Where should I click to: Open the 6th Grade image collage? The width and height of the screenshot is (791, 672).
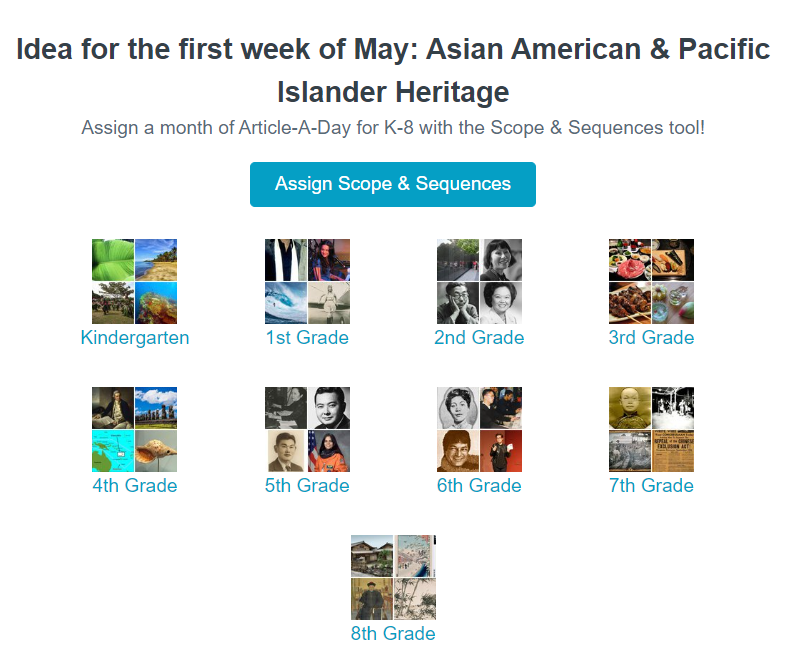(x=479, y=429)
